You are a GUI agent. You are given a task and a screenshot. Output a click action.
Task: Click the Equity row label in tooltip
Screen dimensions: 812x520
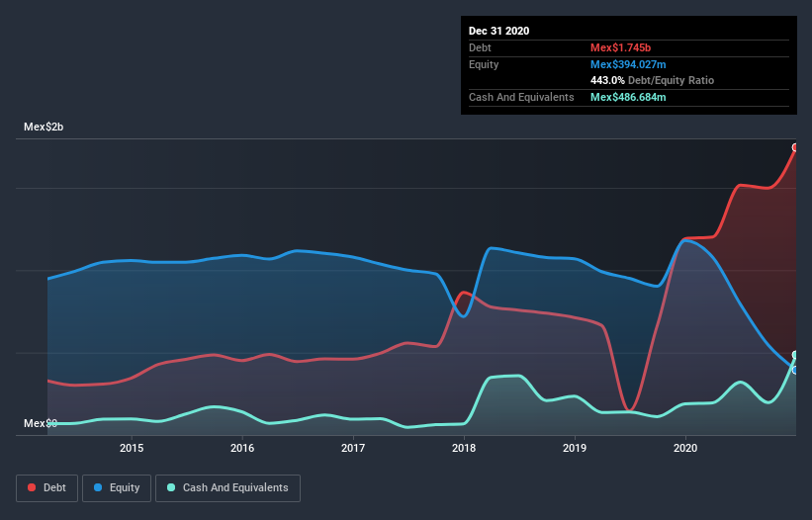(x=484, y=64)
